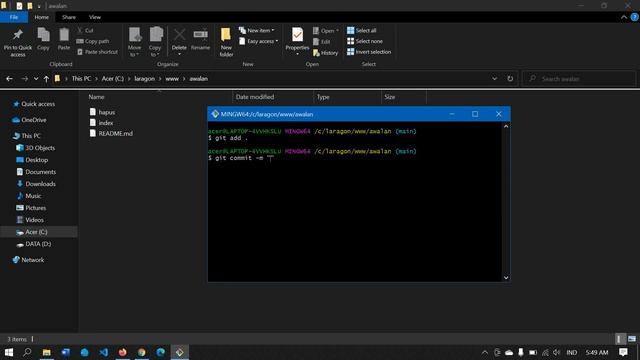Viewport: 640px width, 360px height.
Task: Click Paste shortcut in ribbon
Action: [x=97, y=52]
